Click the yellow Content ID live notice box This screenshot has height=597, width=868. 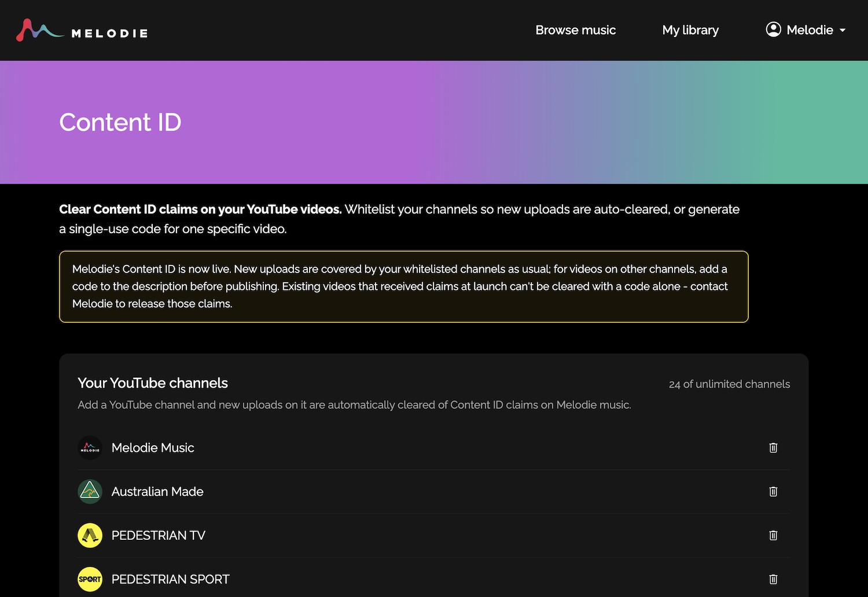tap(404, 286)
